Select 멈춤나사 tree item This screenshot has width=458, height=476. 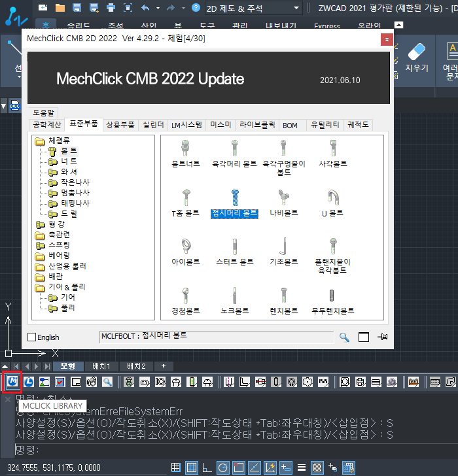[x=75, y=193]
